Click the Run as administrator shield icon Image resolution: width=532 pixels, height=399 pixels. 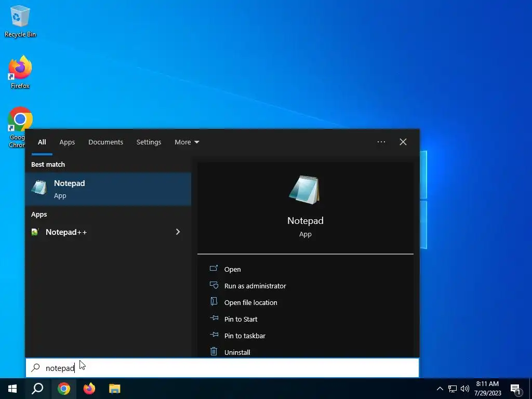tap(214, 285)
